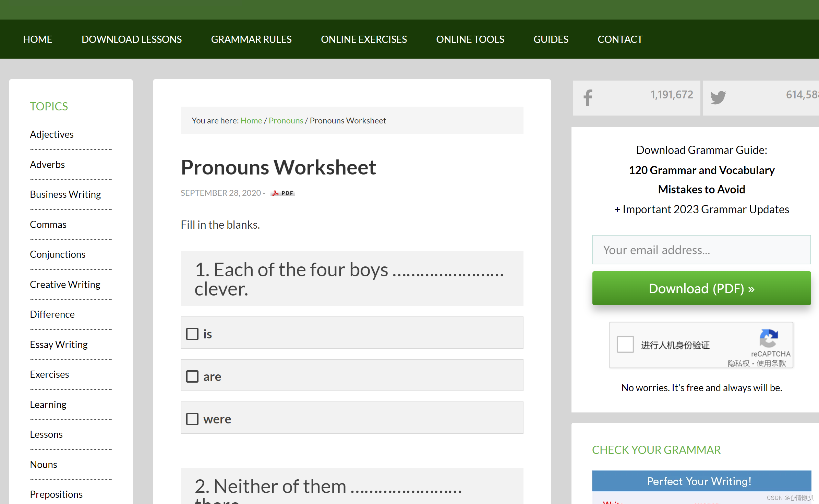
Task: Check the 'is' answer checkbox
Action: pos(192,334)
